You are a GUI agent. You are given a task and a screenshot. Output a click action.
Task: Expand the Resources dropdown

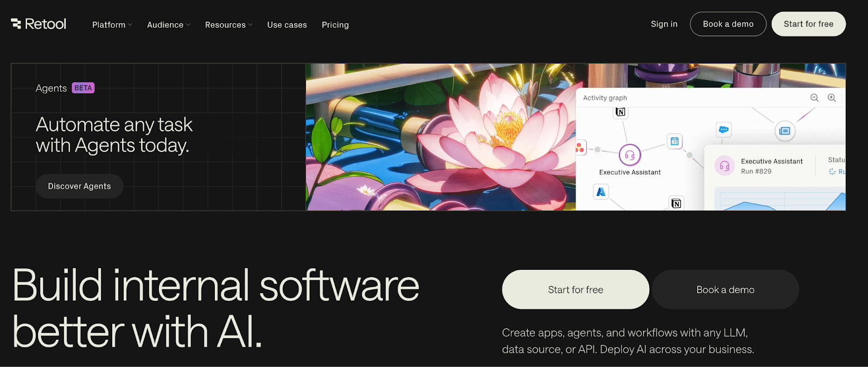(228, 25)
